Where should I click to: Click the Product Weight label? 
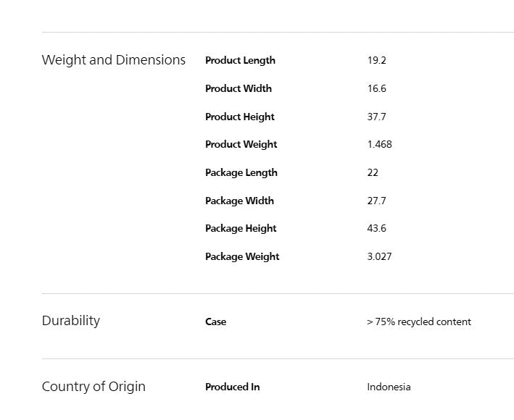click(241, 144)
